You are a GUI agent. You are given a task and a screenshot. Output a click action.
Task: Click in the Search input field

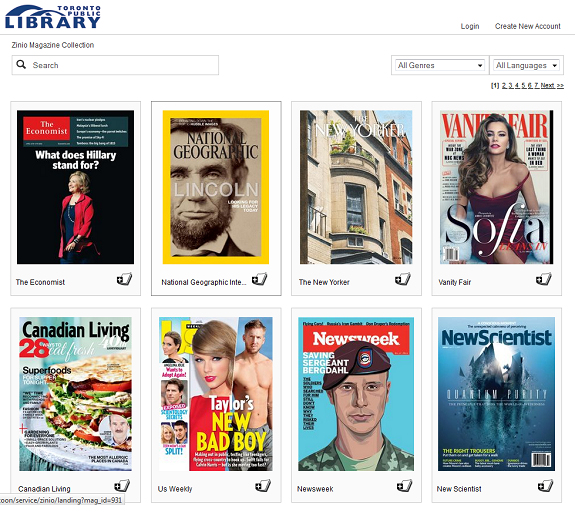coord(115,65)
